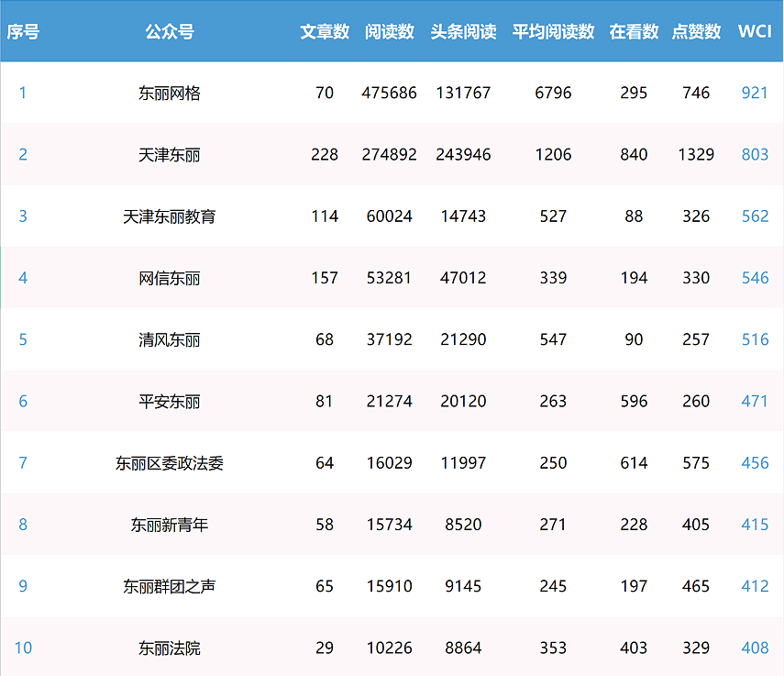
Task: Click the 点赞数 column header
Action: tap(696, 31)
